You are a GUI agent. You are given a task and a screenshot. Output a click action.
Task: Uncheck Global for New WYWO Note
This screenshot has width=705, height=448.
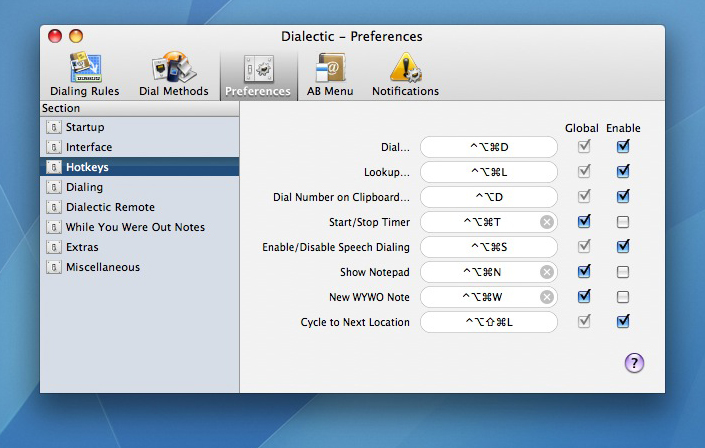584,297
